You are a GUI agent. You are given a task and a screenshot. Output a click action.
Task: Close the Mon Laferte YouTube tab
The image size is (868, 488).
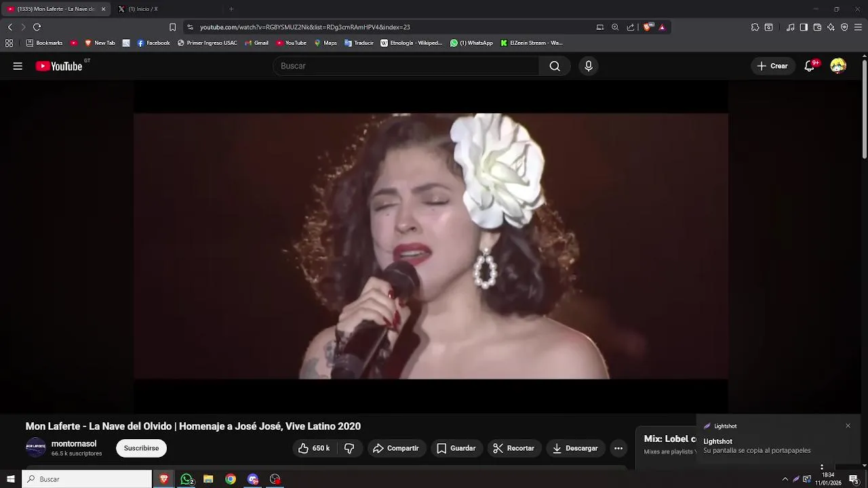tap(103, 9)
